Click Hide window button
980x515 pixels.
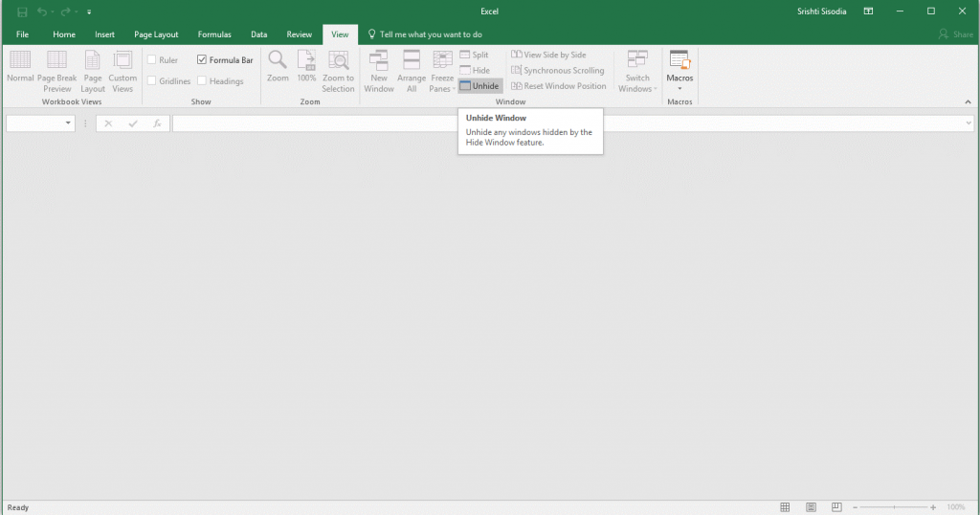click(x=475, y=71)
